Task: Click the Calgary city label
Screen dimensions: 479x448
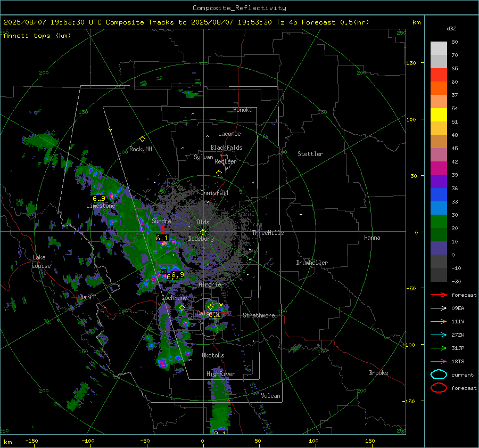Action: 208,313
